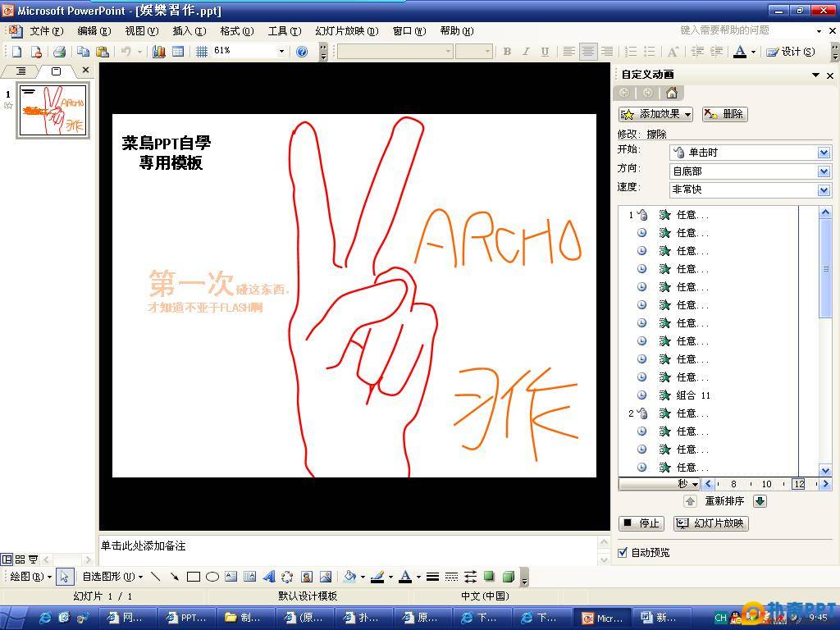Open the 速度 dropdown showing 非常快
This screenshot has height=630, width=840.
point(824,189)
